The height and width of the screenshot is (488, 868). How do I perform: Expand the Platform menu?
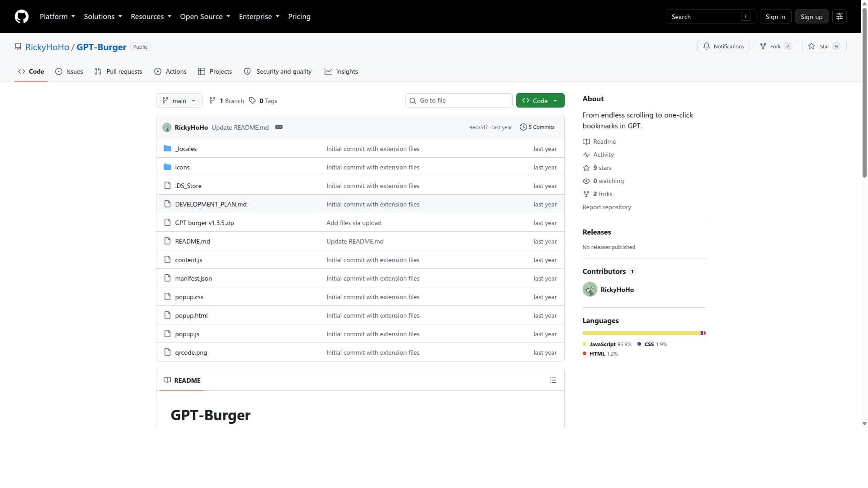[x=57, y=17]
